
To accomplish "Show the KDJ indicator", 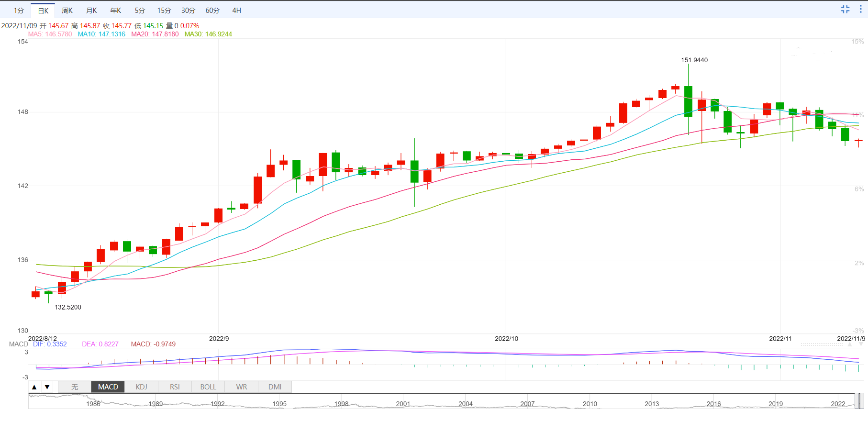I will tap(141, 387).
